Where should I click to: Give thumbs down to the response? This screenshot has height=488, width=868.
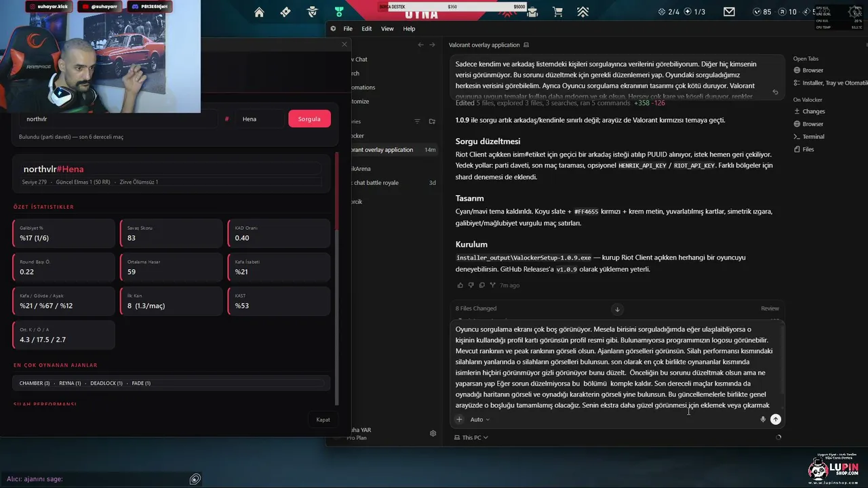point(471,285)
